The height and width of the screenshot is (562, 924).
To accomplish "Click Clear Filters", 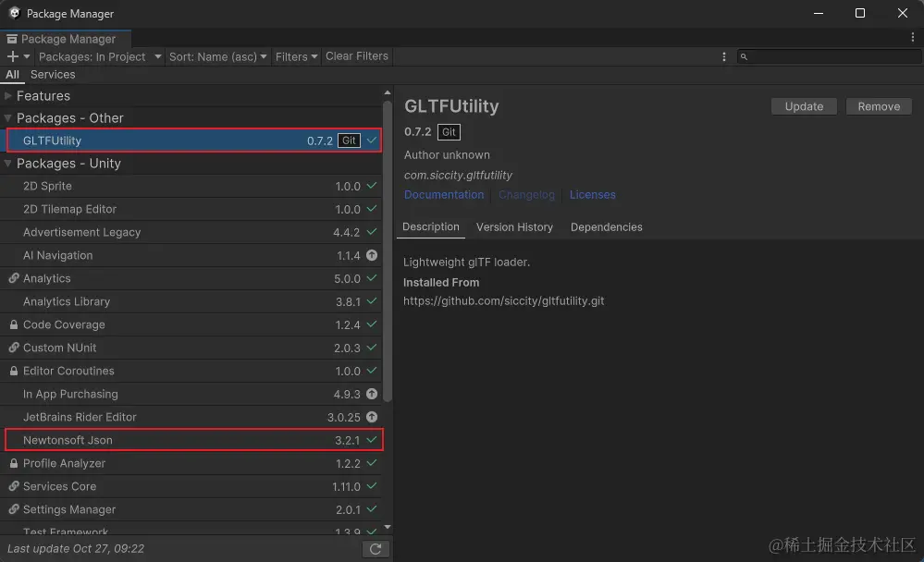I will [x=356, y=56].
